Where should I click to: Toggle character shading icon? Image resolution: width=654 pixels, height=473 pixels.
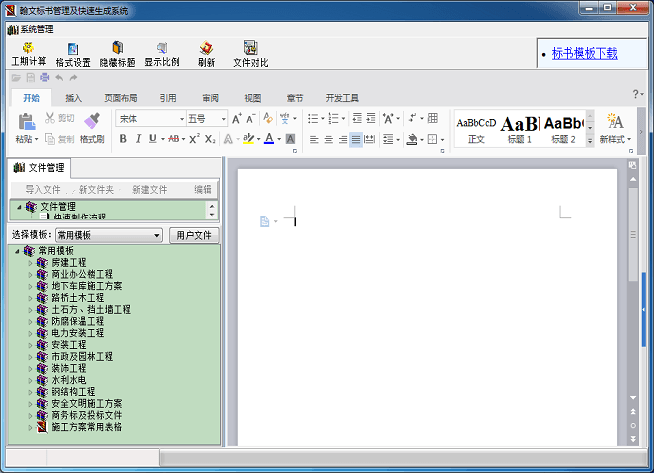(290, 139)
